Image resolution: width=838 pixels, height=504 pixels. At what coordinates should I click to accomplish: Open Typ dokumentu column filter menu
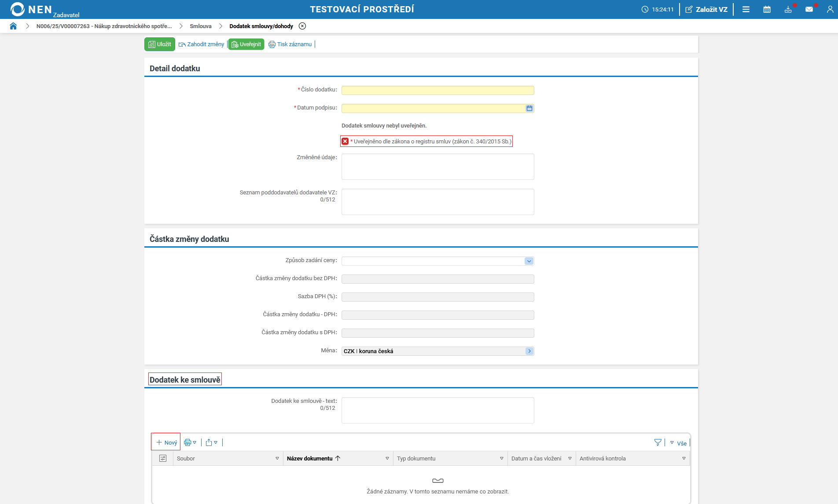[x=502, y=458]
